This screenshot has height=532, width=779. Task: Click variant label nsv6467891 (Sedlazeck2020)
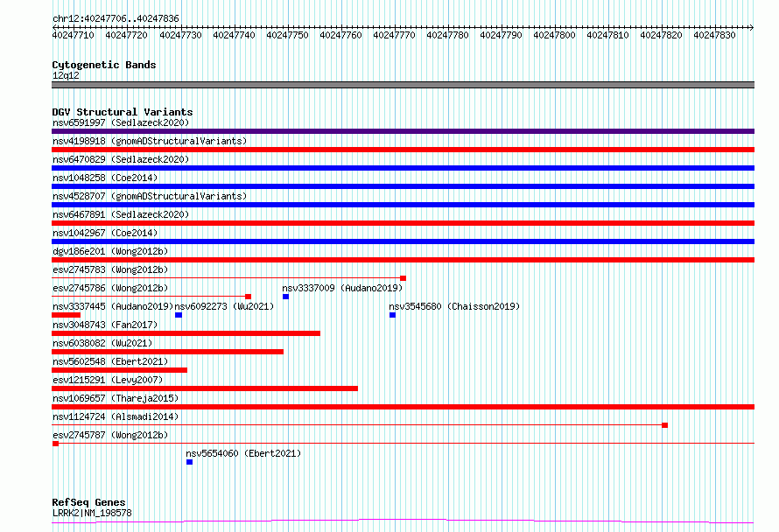[121, 214]
